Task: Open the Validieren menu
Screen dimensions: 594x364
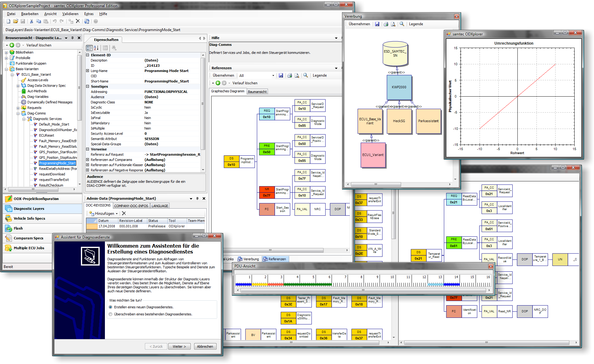Action: (70, 14)
